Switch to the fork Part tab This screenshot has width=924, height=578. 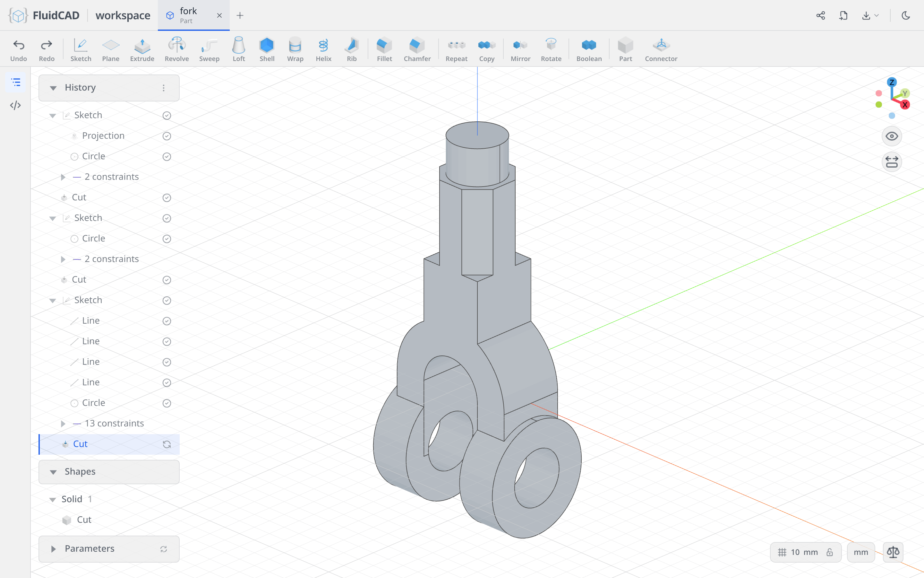pyautogui.click(x=193, y=15)
